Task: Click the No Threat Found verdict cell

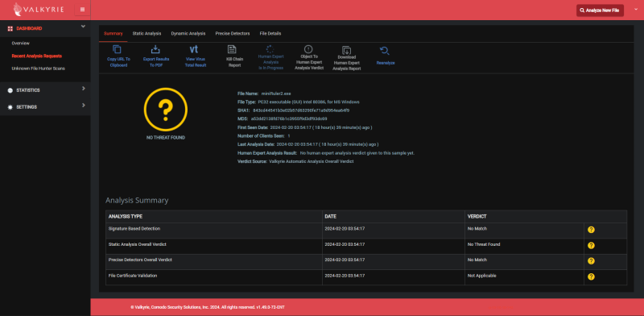Action: [x=484, y=244]
